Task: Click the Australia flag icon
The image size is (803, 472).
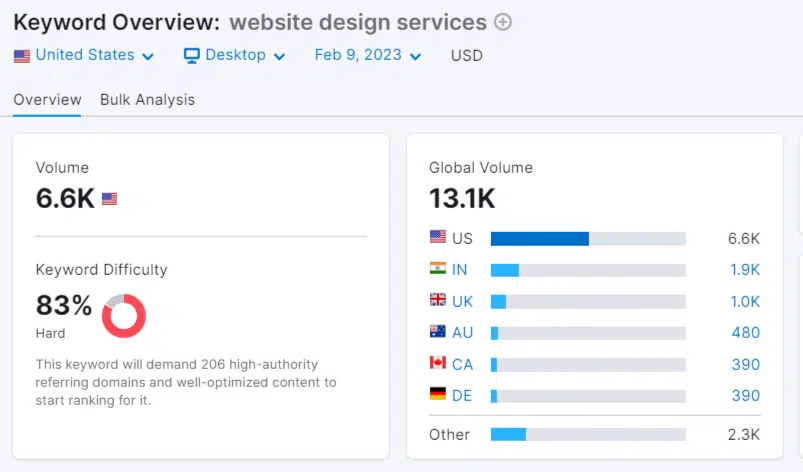Action: 437,332
